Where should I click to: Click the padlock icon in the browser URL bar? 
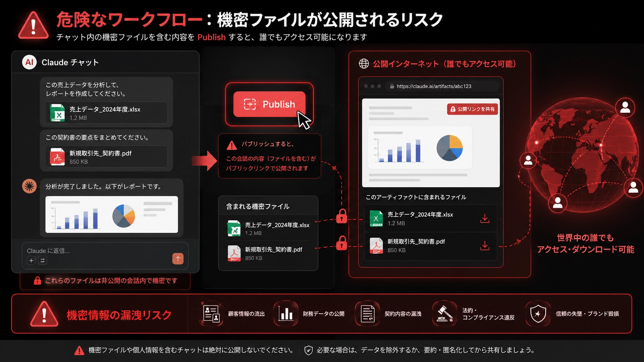pyautogui.click(x=392, y=86)
